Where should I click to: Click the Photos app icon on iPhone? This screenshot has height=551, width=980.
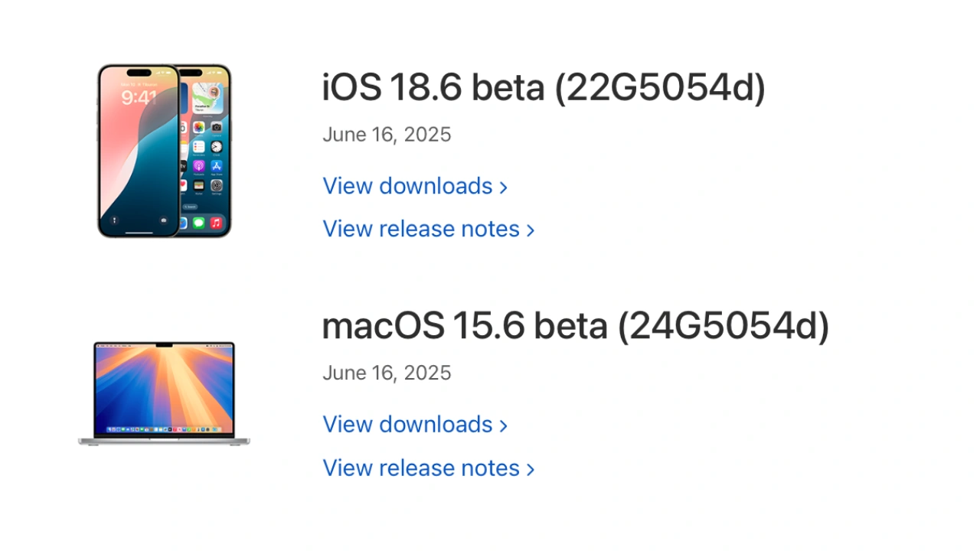click(x=199, y=127)
